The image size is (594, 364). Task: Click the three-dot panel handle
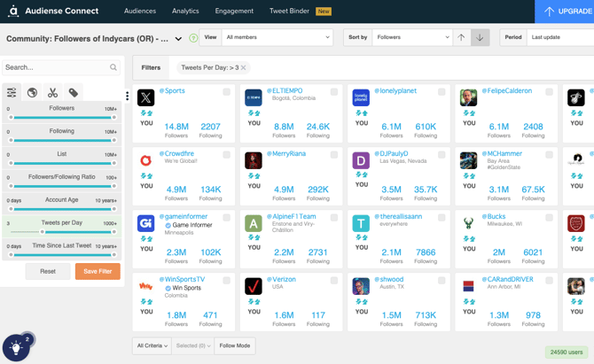[x=128, y=97]
